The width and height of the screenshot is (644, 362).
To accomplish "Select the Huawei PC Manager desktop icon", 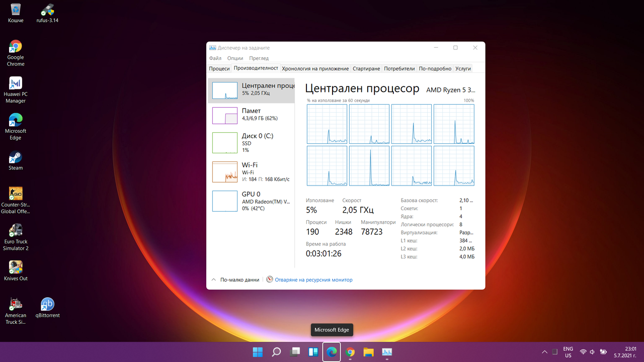I will coord(16,90).
